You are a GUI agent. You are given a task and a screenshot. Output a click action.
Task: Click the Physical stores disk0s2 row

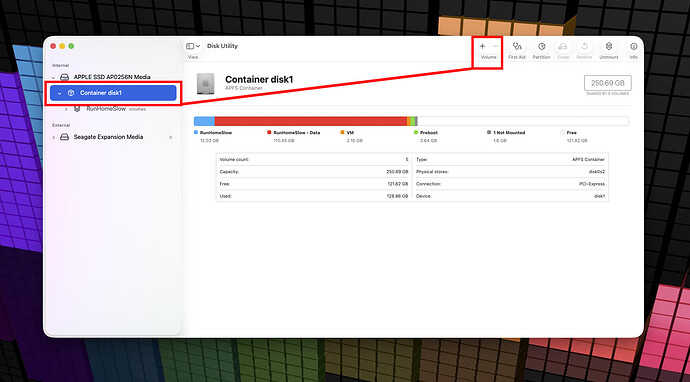point(510,172)
